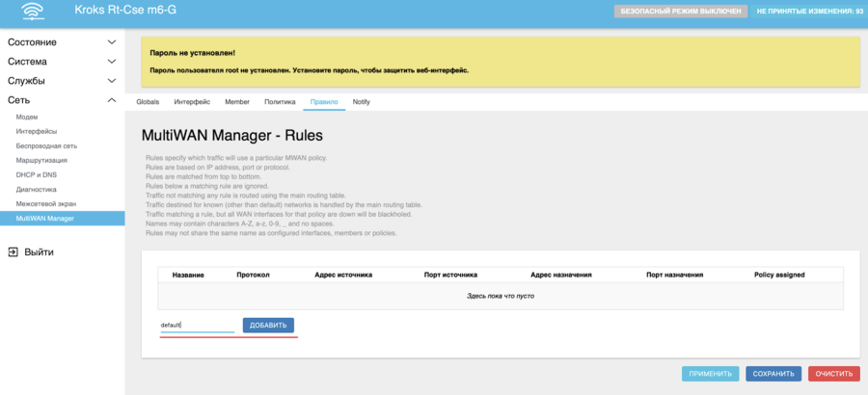Click the ДОБАВИТЬ button

(x=268, y=326)
